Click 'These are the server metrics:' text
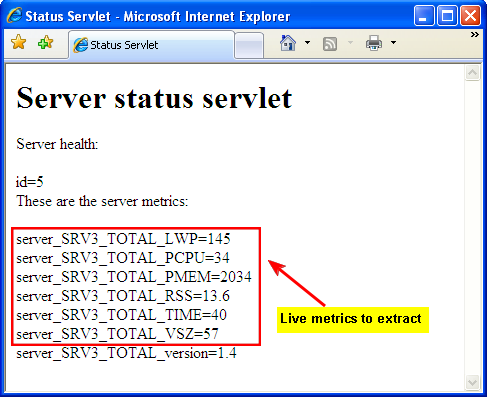This screenshot has height=397, width=487. pyautogui.click(x=102, y=201)
